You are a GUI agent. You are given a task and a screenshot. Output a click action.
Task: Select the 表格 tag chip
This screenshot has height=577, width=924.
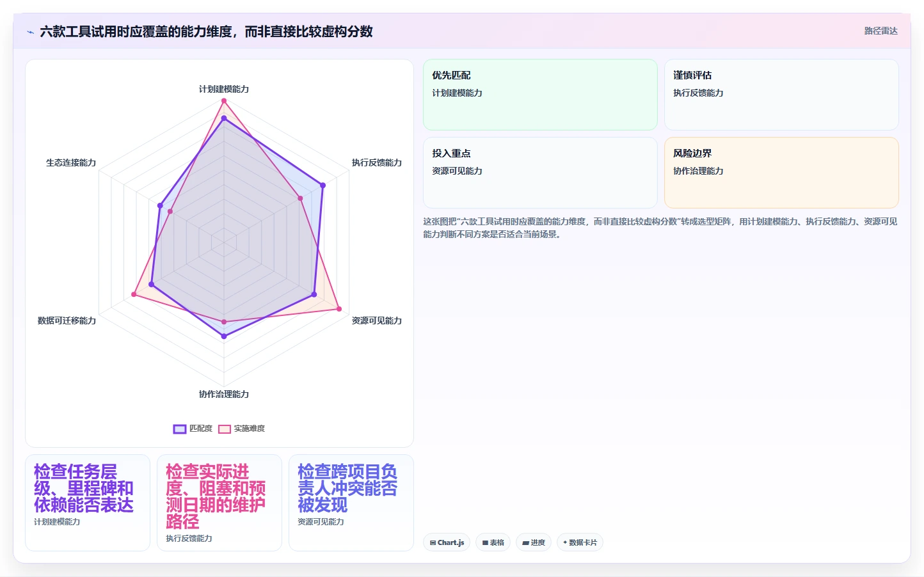point(493,542)
